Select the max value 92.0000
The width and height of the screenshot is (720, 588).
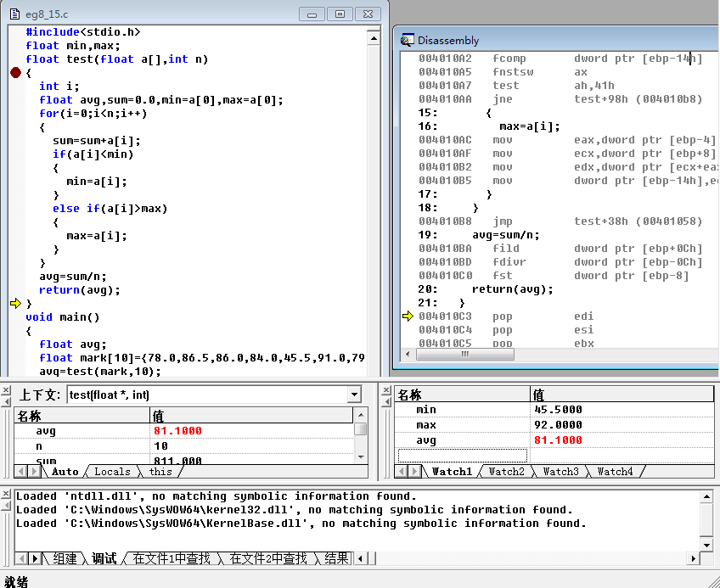tap(558, 425)
